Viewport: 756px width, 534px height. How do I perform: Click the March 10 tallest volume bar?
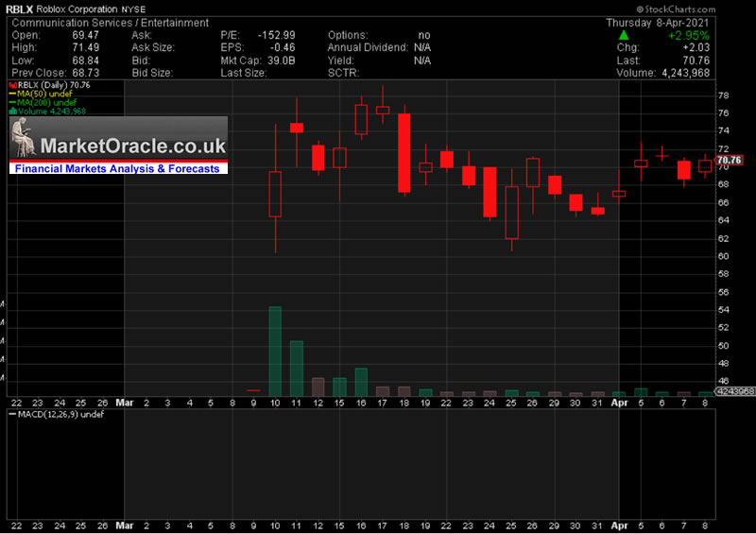point(275,352)
